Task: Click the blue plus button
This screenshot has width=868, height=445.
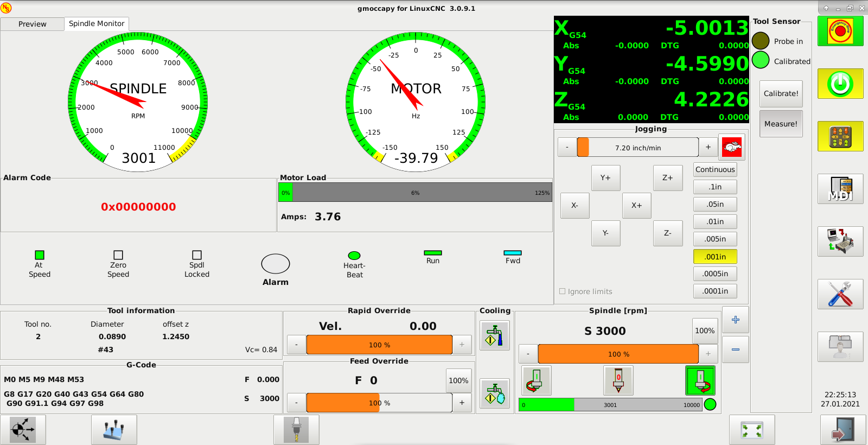Action: 736,320
